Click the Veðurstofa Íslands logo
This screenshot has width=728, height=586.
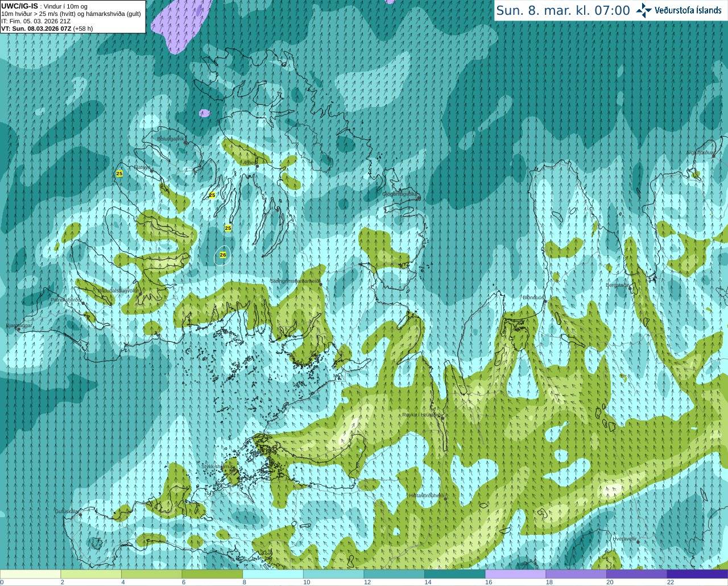[679, 10]
